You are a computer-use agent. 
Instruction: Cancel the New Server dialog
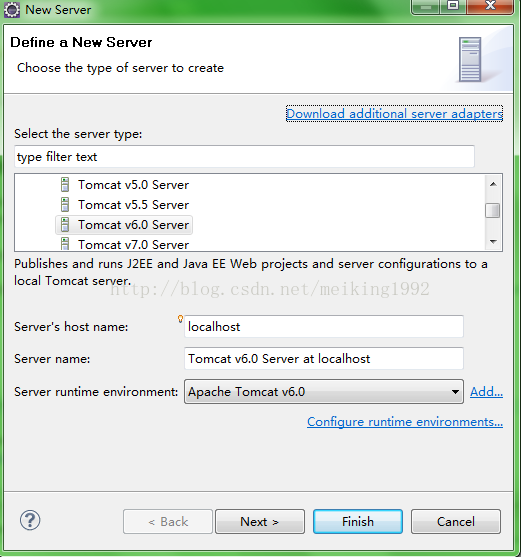[x=456, y=521]
